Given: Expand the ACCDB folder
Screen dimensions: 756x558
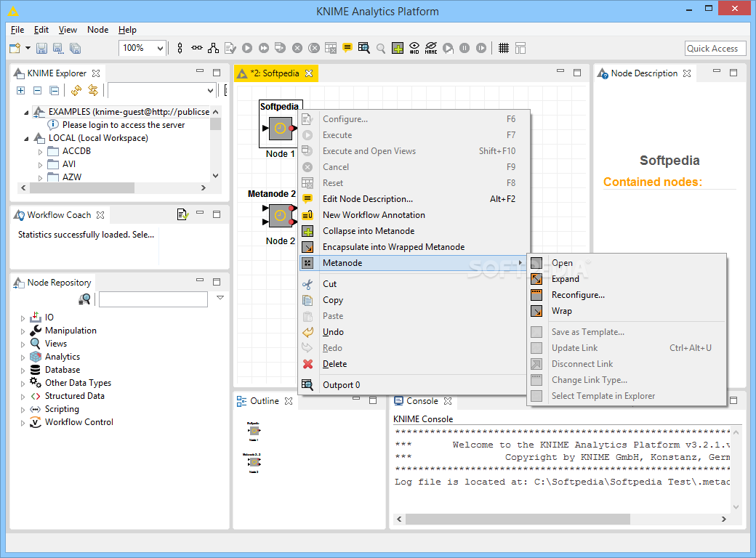Looking at the screenshot, I should pyautogui.click(x=40, y=152).
